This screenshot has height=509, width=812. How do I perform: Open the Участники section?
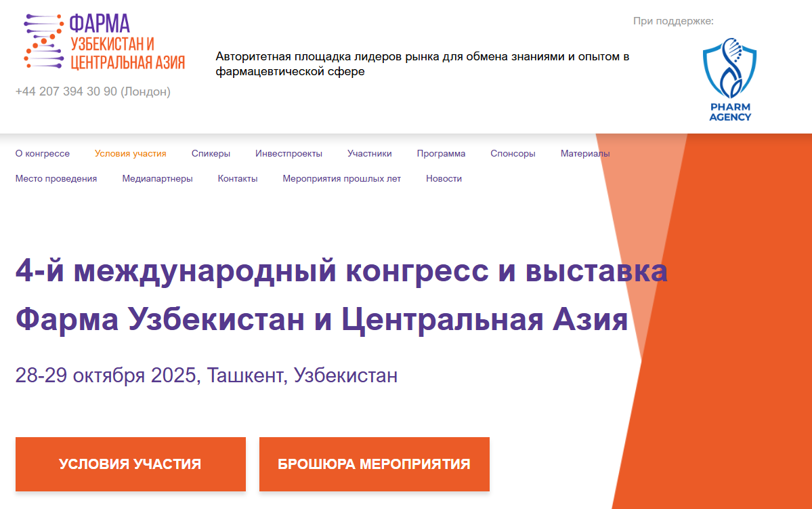coord(370,153)
